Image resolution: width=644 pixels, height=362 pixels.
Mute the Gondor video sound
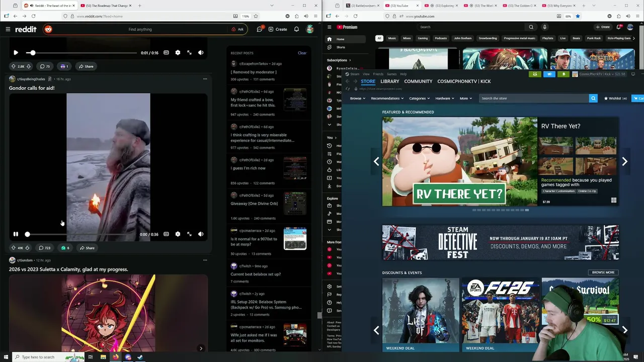coord(201,234)
